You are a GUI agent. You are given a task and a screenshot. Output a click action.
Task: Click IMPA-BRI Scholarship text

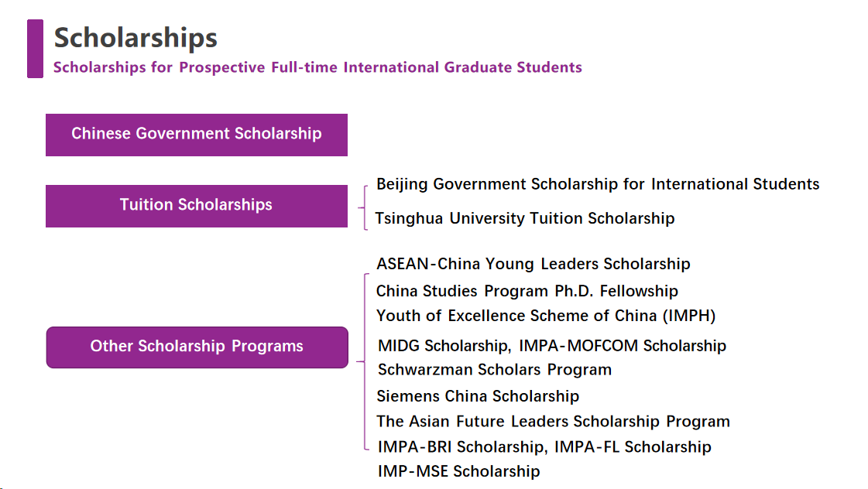[x=461, y=447]
